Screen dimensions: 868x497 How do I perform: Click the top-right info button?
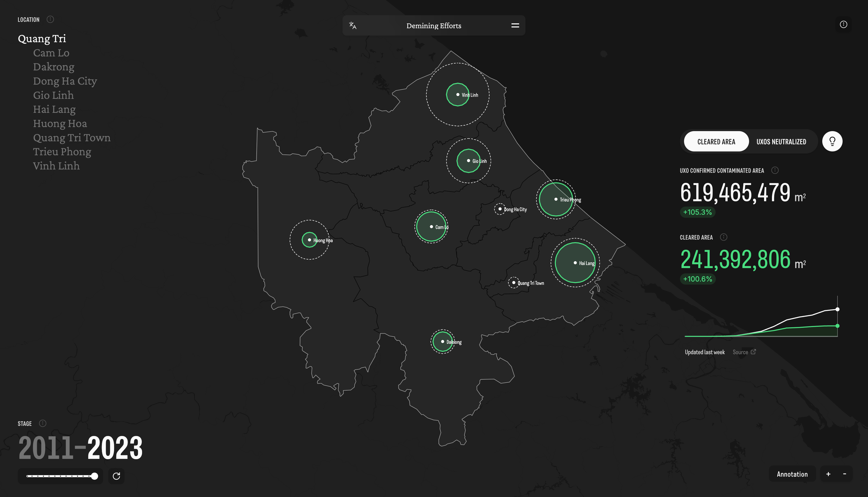click(843, 25)
